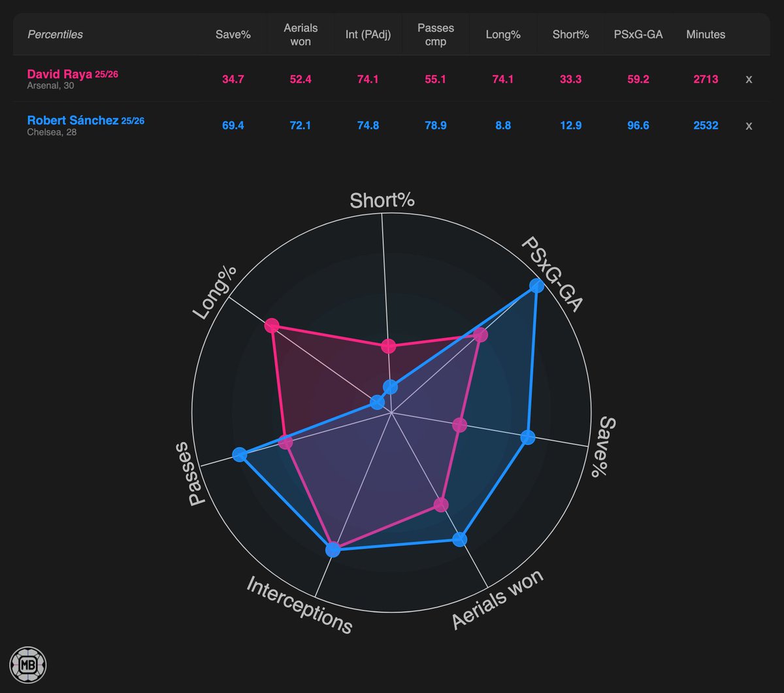The image size is (784, 693).
Task: Click the pink Short% data marker
Action: pos(390,345)
